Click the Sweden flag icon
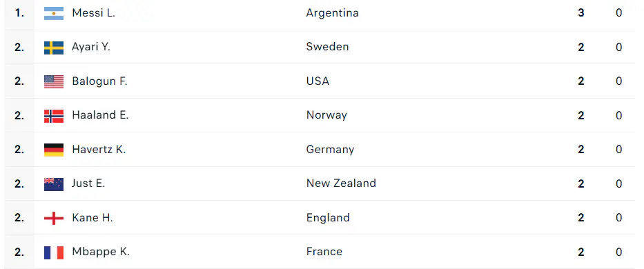Viewport: 644px width, 269px height. (54, 48)
